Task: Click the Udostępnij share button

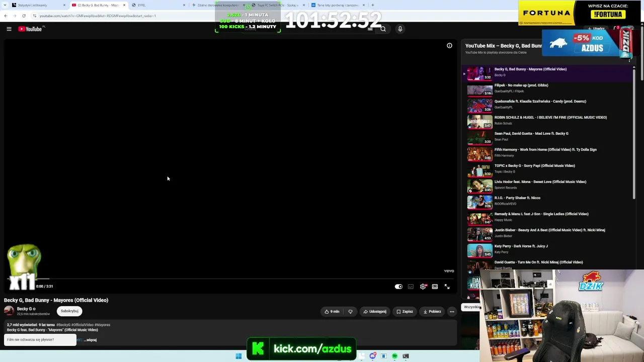Action: pos(375,312)
